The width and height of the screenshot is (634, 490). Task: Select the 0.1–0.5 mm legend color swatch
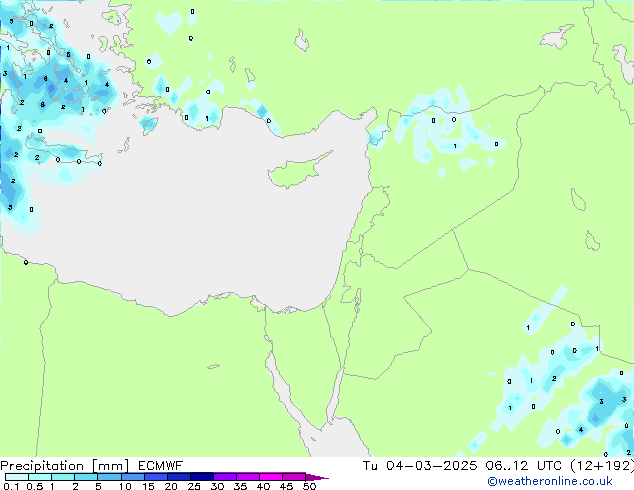(17, 477)
